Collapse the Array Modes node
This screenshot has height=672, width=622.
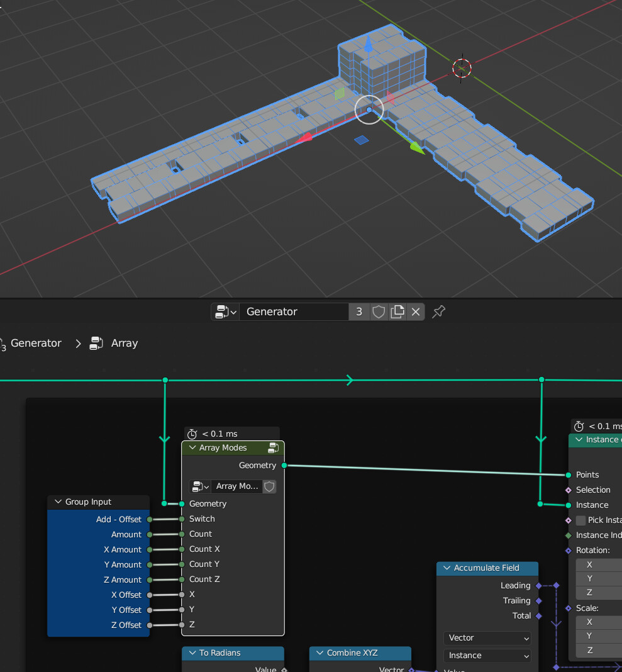click(192, 447)
